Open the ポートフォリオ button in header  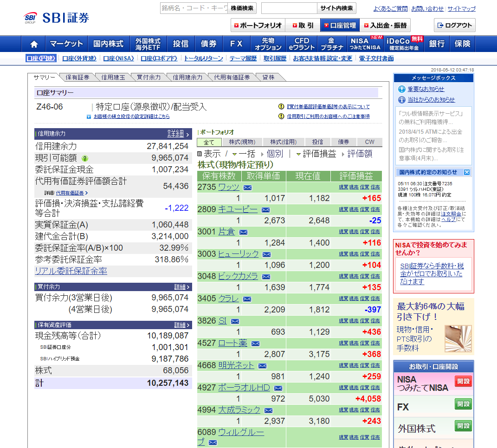[258, 26]
